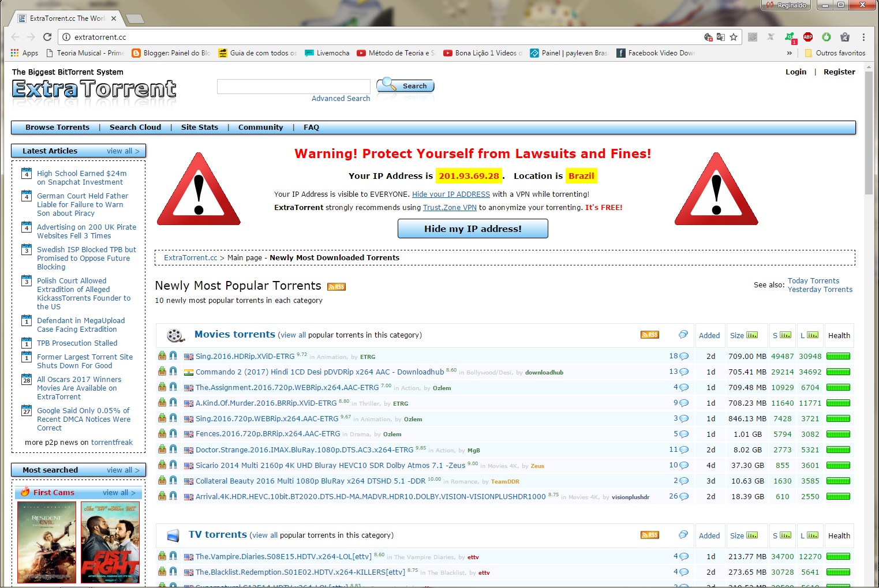Expand Latest Articles with view all
This screenshot has height=588, width=879.
coord(123,151)
